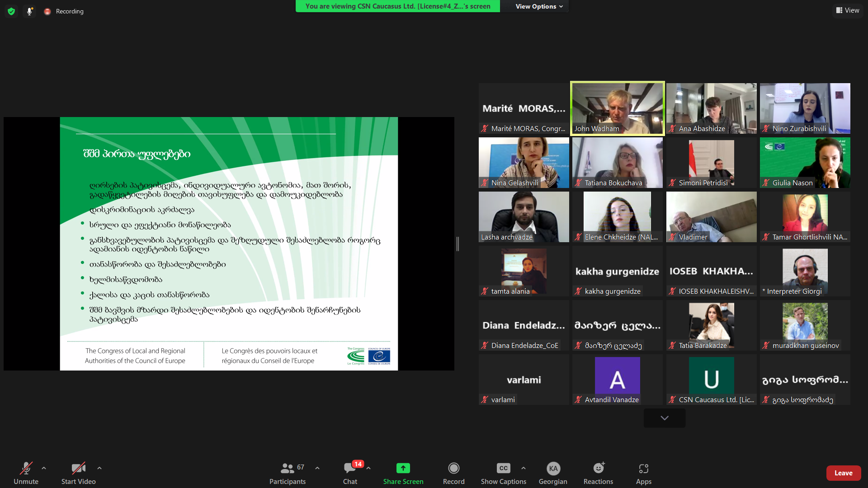Select გიგა სოფრომაძე participant tile
The image size is (868, 488).
tap(805, 380)
